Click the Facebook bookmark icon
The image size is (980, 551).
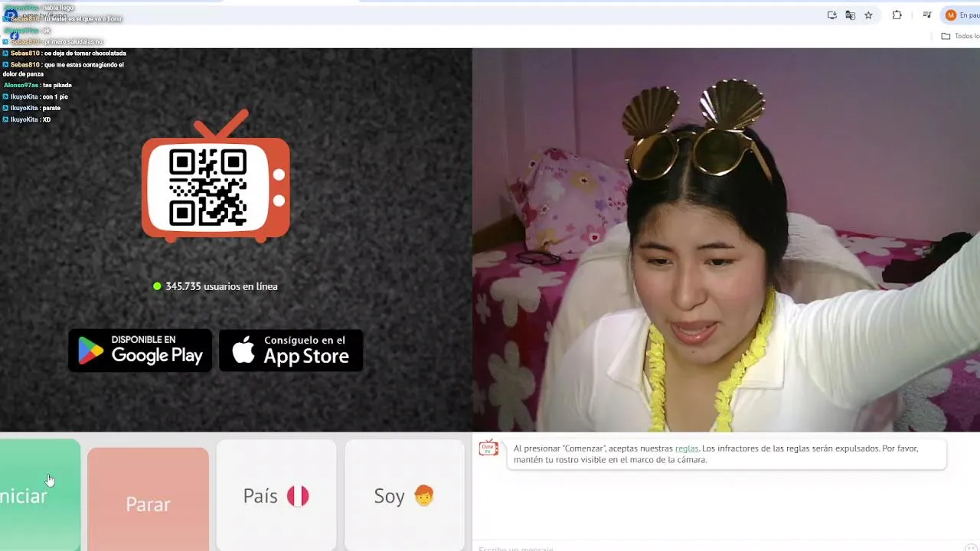coord(14,35)
